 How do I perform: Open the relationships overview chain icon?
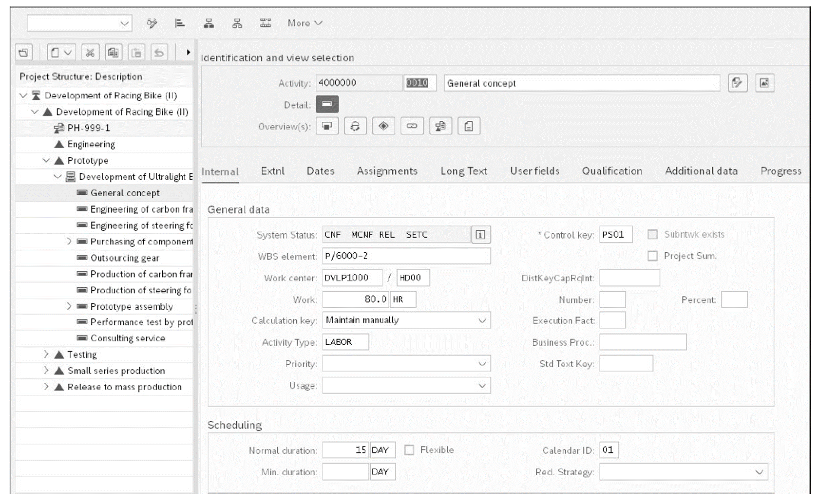(412, 126)
